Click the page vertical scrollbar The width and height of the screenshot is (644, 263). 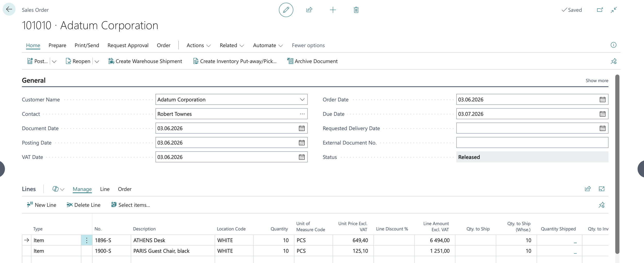[617, 164]
